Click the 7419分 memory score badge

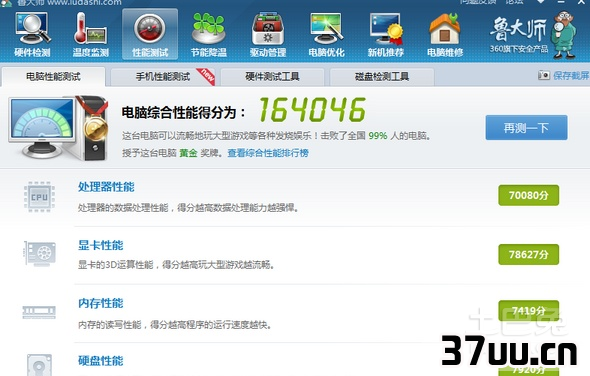pyautogui.click(x=528, y=310)
